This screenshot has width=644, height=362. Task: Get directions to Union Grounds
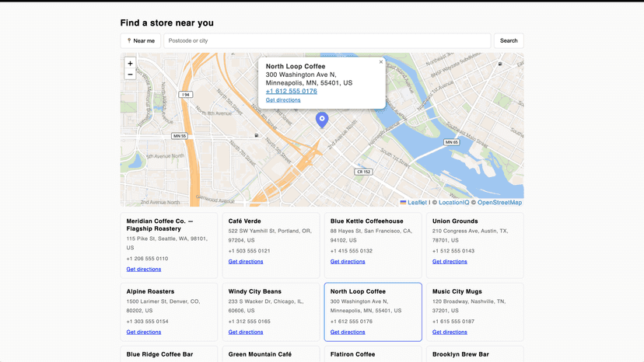[450, 262]
